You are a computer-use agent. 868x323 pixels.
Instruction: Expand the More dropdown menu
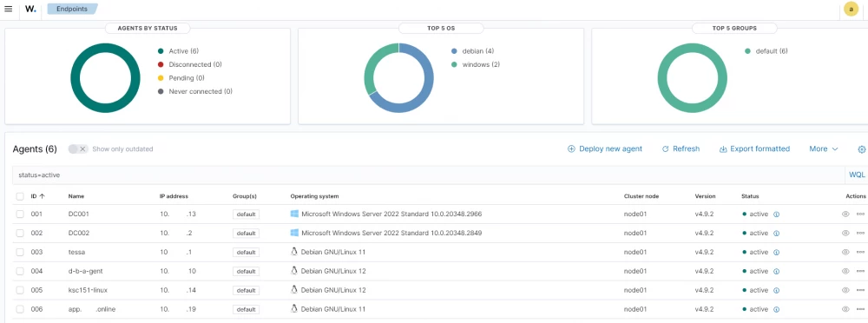pyautogui.click(x=823, y=149)
